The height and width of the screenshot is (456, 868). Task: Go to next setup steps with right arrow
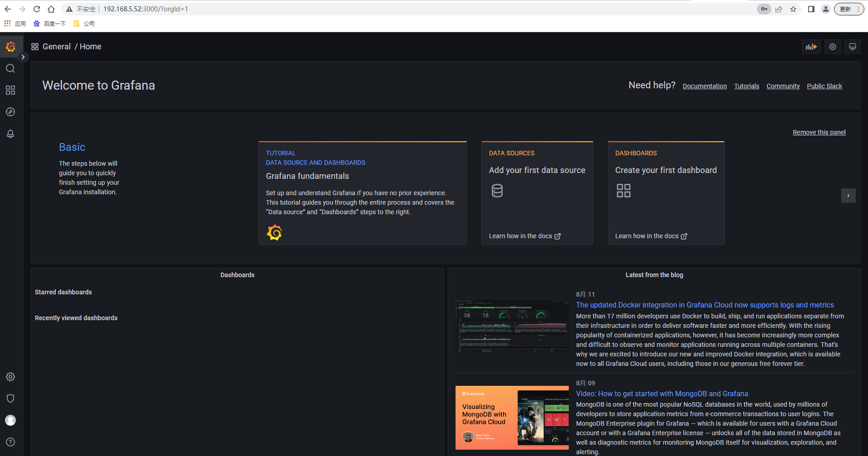(x=849, y=196)
